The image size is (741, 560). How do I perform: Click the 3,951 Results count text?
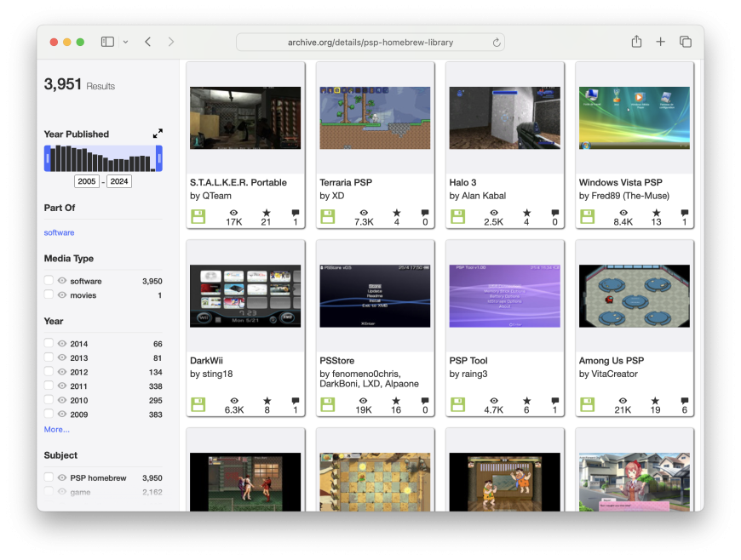[79, 84]
